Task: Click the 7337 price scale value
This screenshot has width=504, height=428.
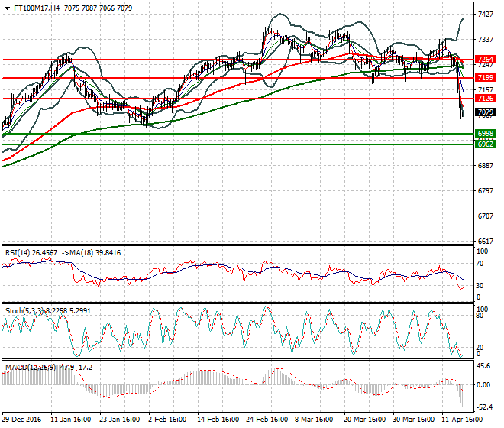Action: pos(485,39)
